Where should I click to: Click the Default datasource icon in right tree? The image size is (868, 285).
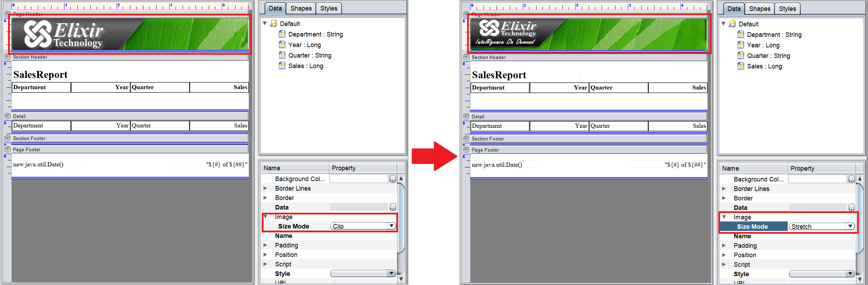point(732,24)
